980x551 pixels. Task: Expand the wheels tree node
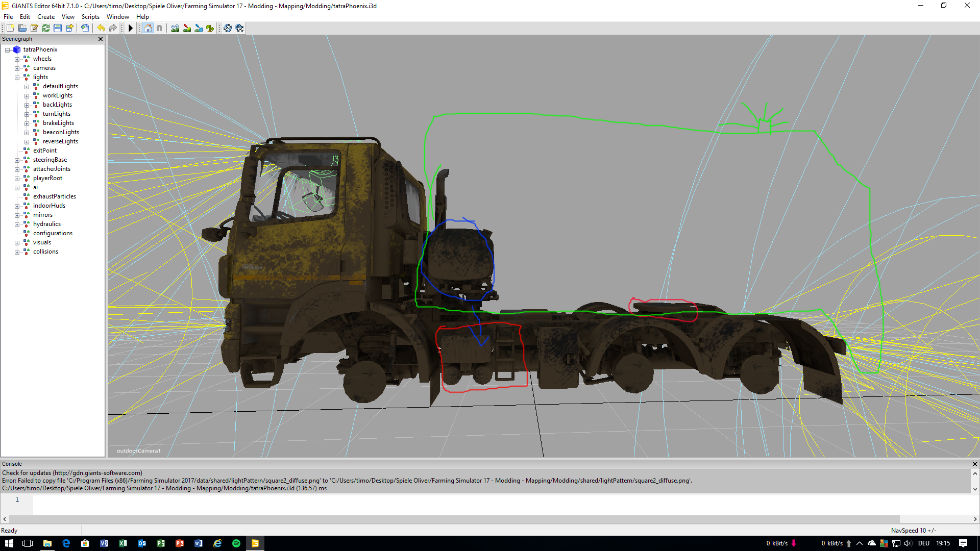click(x=17, y=59)
